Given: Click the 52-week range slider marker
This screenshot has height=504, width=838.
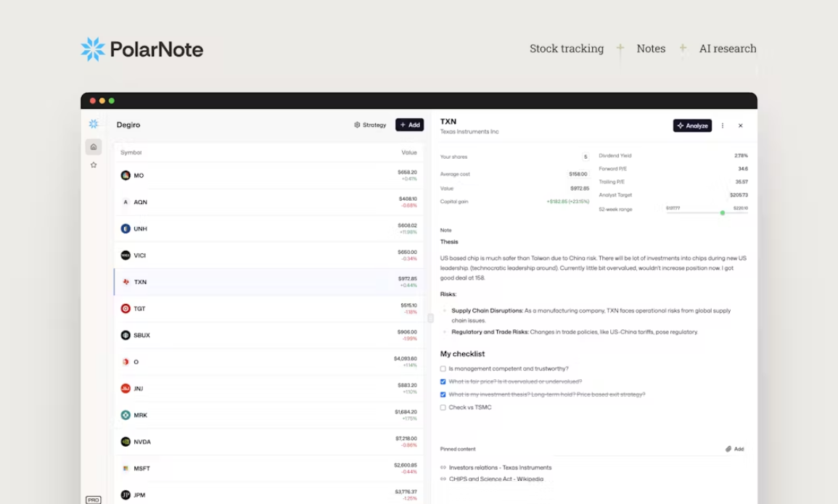Looking at the screenshot, I should 723,213.
